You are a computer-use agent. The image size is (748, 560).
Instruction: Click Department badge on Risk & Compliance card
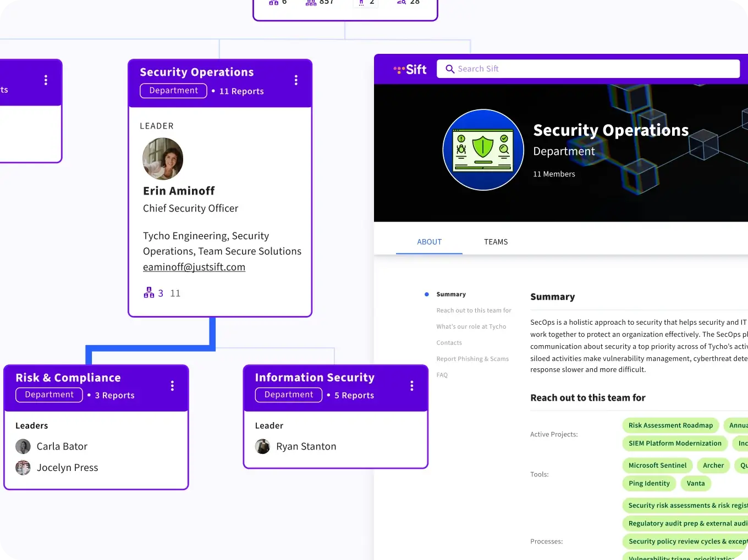tap(49, 395)
